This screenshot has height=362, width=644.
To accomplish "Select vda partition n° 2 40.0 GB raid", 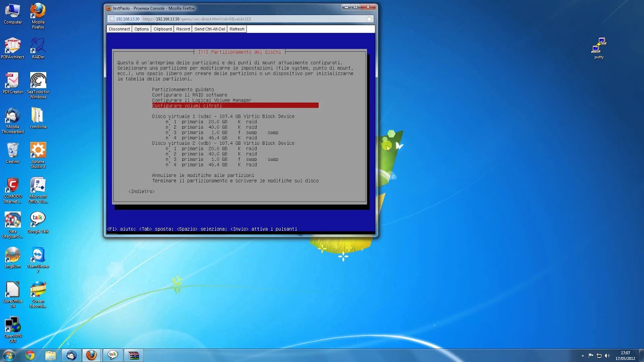I will pyautogui.click(x=211, y=127).
